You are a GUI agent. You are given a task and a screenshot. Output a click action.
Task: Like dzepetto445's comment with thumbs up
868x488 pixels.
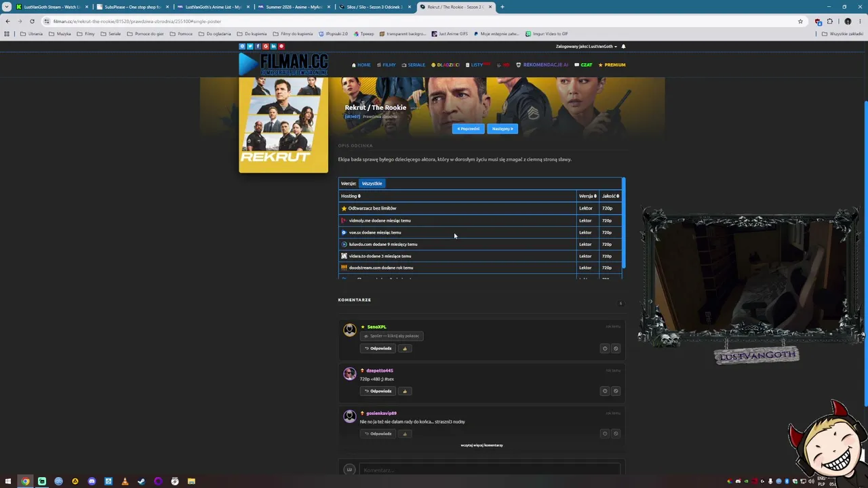click(405, 391)
